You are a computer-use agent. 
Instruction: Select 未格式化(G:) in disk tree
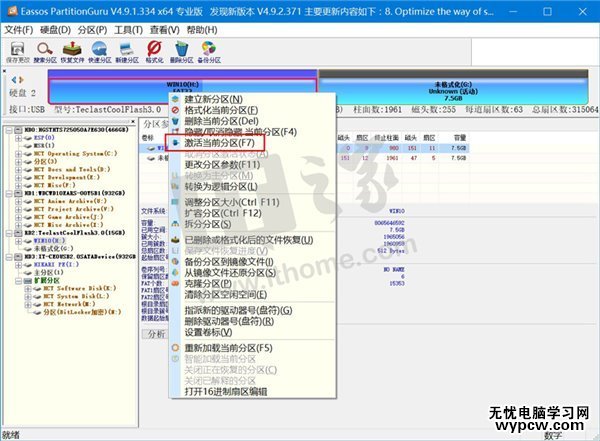point(54,249)
